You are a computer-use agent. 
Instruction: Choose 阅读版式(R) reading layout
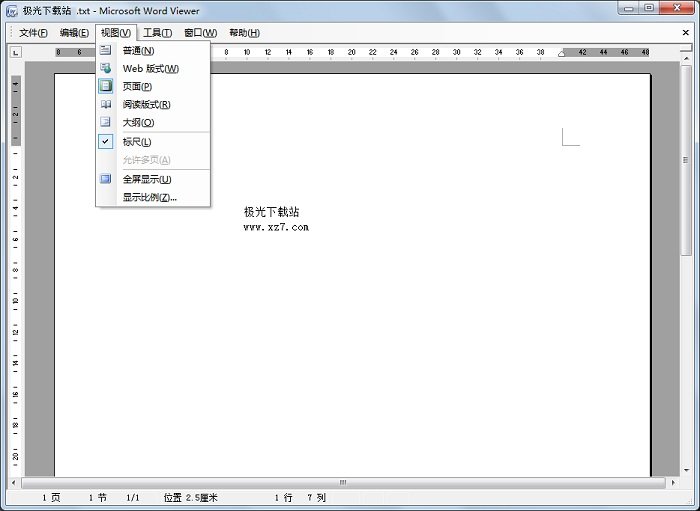pyautogui.click(x=153, y=104)
